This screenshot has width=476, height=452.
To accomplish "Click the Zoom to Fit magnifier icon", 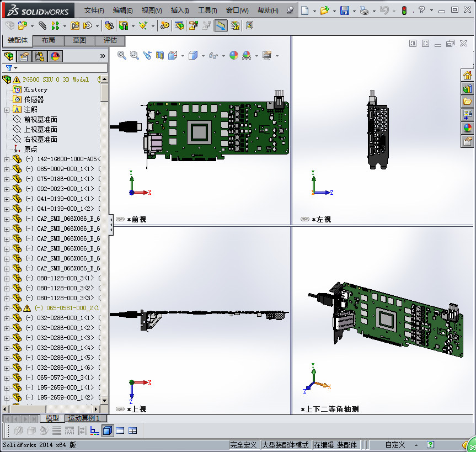I will [122, 55].
